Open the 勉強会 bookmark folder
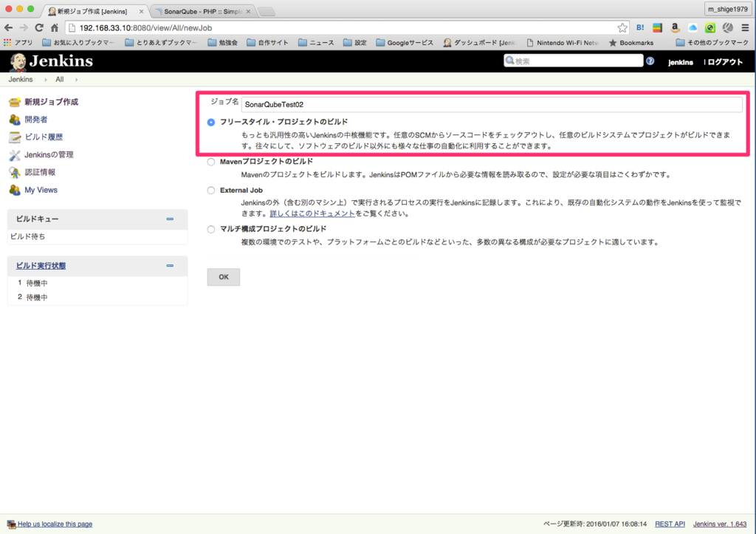This screenshot has width=756, height=534. pyautogui.click(x=223, y=42)
